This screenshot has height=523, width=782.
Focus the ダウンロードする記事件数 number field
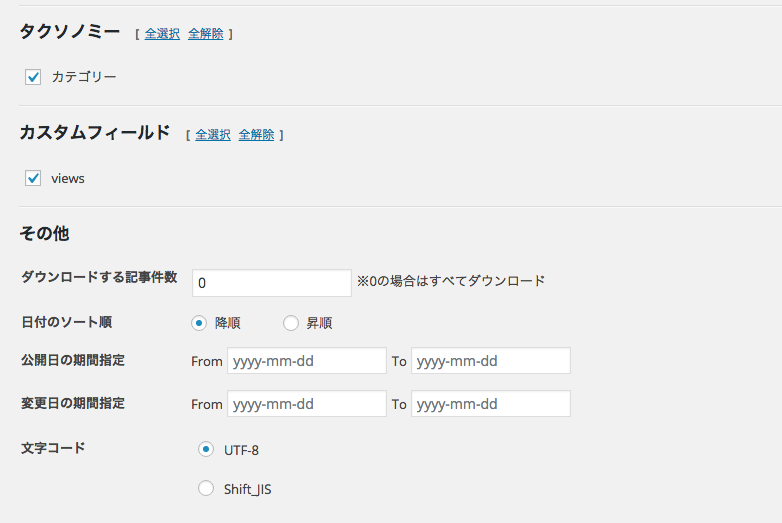tap(272, 283)
